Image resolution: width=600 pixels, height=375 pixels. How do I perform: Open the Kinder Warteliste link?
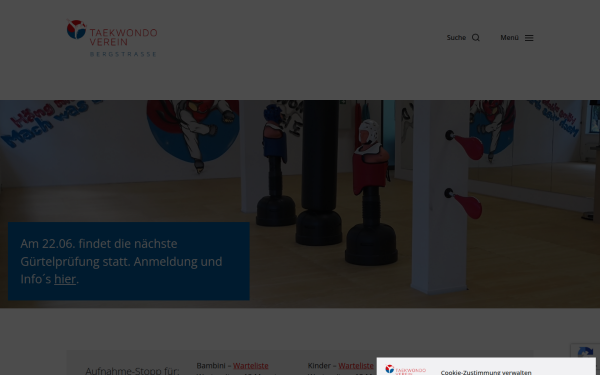click(356, 365)
